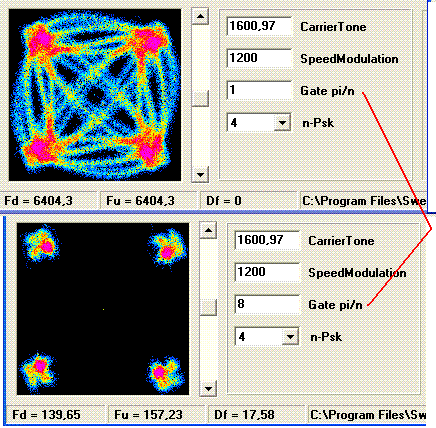Click the Gate pi/n field showing 1
The width and height of the screenshot is (436, 428).
point(259,90)
